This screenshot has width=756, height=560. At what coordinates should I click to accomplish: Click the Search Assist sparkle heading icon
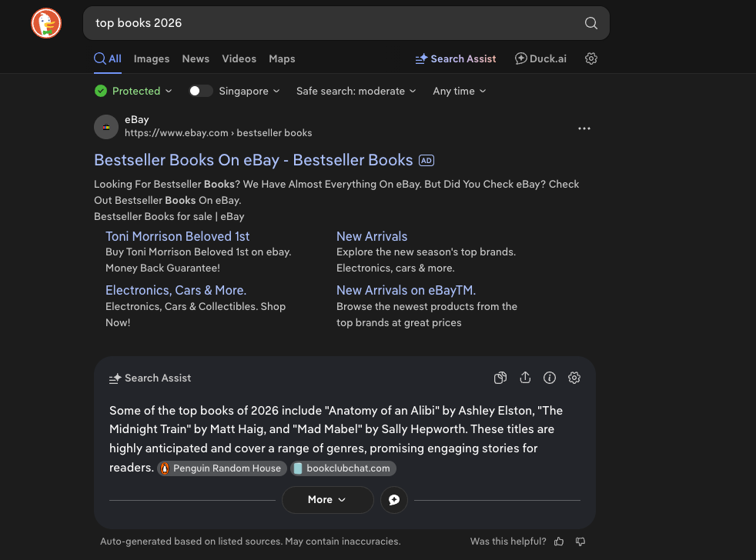(x=115, y=378)
